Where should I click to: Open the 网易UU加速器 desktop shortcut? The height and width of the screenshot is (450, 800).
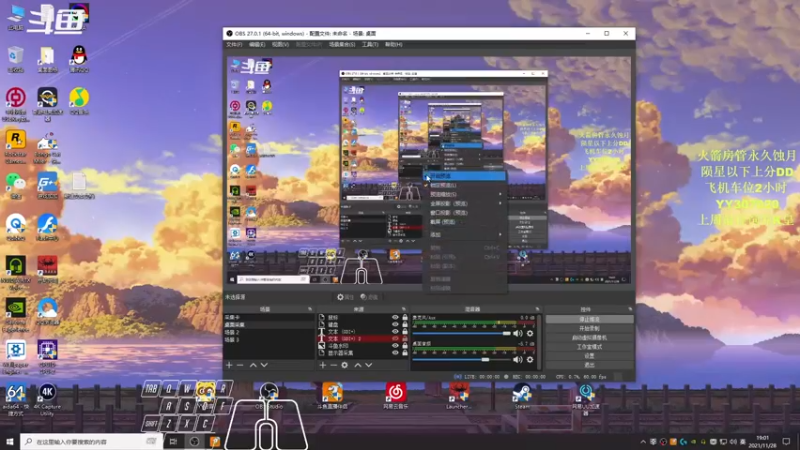pyautogui.click(x=585, y=399)
